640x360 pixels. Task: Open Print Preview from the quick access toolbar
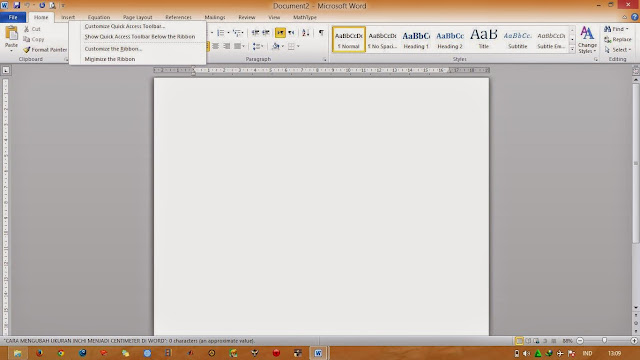(53, 5)
